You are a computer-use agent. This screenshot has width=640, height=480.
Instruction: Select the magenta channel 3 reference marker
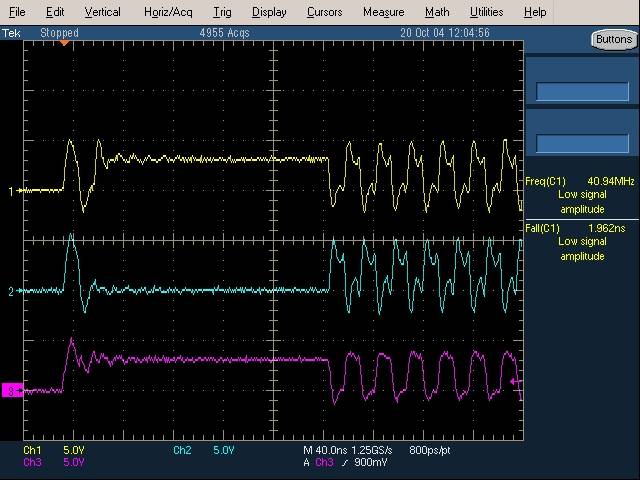coord(11,390)
